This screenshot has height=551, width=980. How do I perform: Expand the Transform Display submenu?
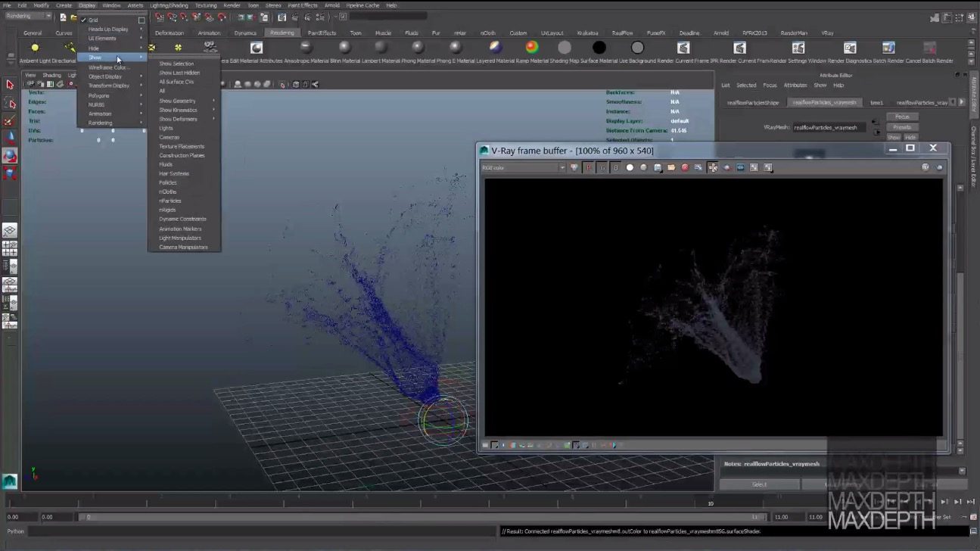pyautogui.click(x=111, y=86)
